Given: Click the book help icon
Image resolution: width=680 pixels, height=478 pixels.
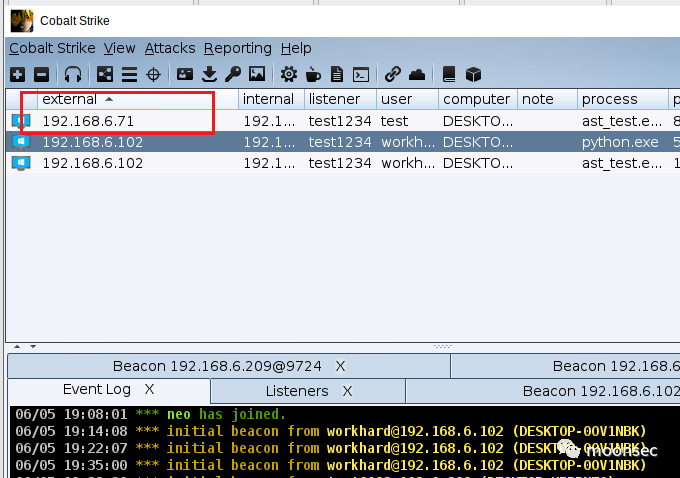Looking at the screenshot, I should (449, 74).
